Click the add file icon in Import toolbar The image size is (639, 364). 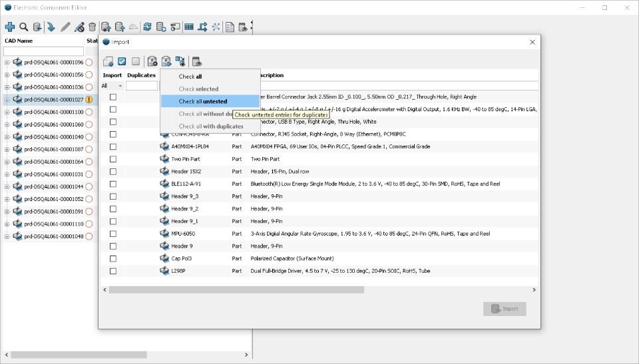pos(108,61)
